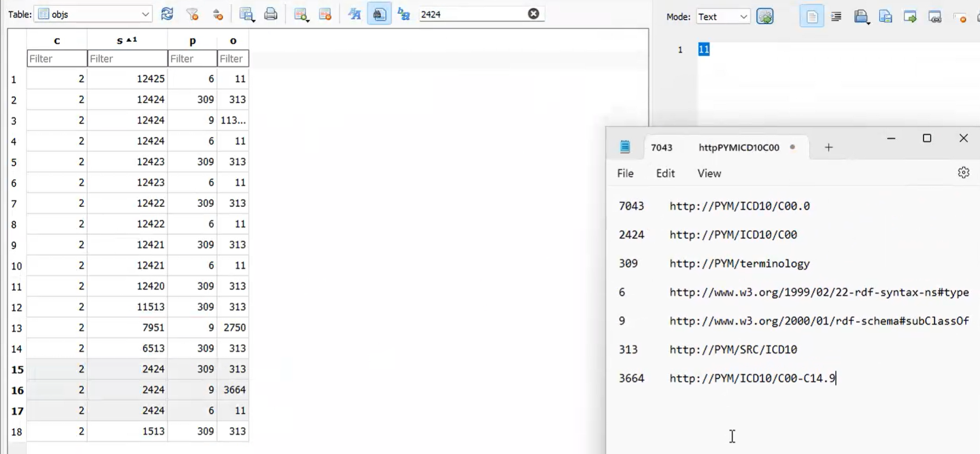This screenshot has height=454, width=980.
Task: Open the save table as dropdown
Action: 247,14
